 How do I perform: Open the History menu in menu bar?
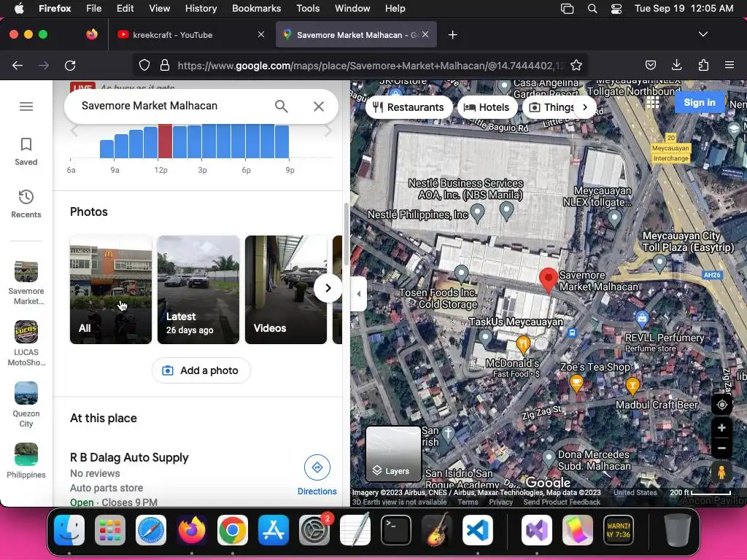tap(201, 9)
